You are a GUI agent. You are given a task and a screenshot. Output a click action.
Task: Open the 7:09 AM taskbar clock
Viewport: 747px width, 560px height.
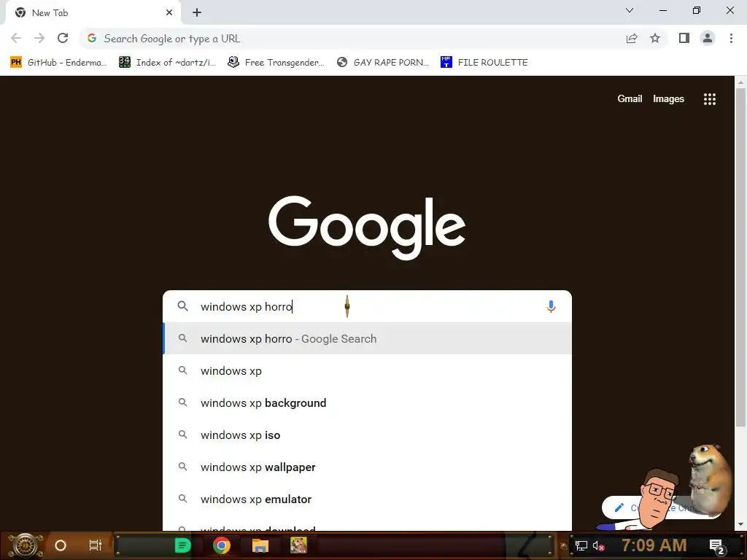click(x=654, y=545)
